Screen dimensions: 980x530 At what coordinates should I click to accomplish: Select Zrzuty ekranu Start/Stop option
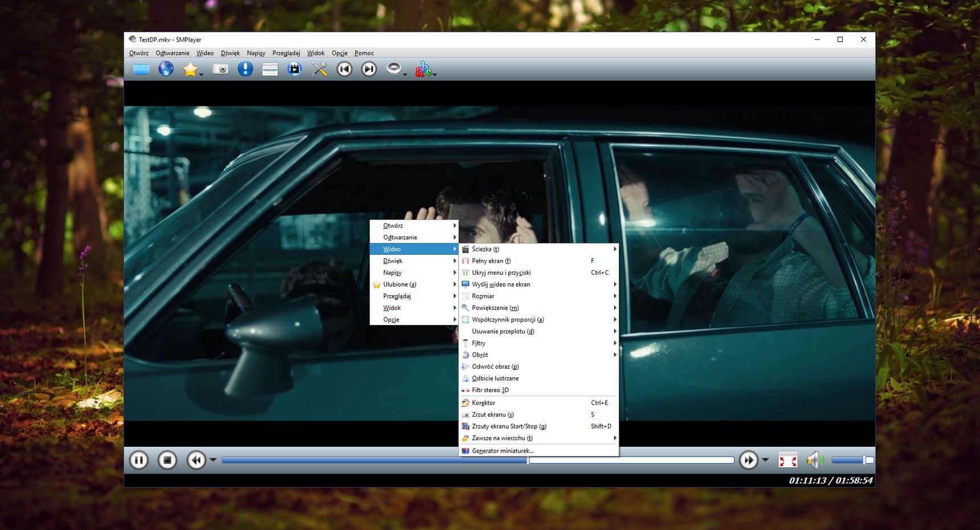tap(539, 426)
